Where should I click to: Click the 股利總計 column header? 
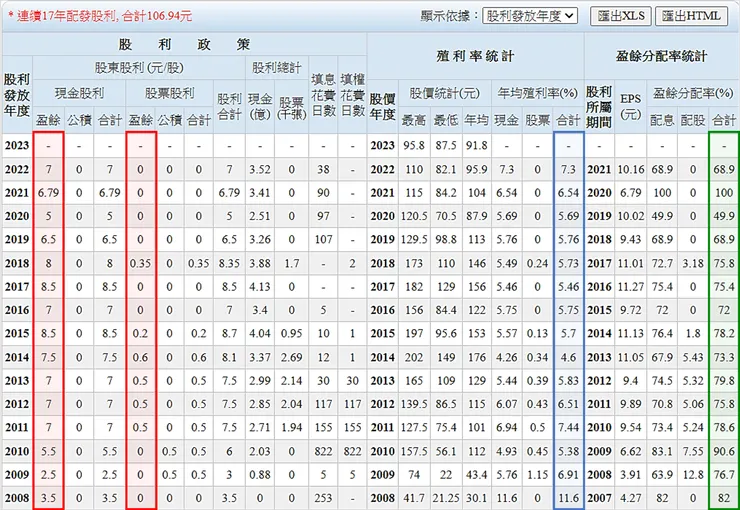tap(277, 68)
